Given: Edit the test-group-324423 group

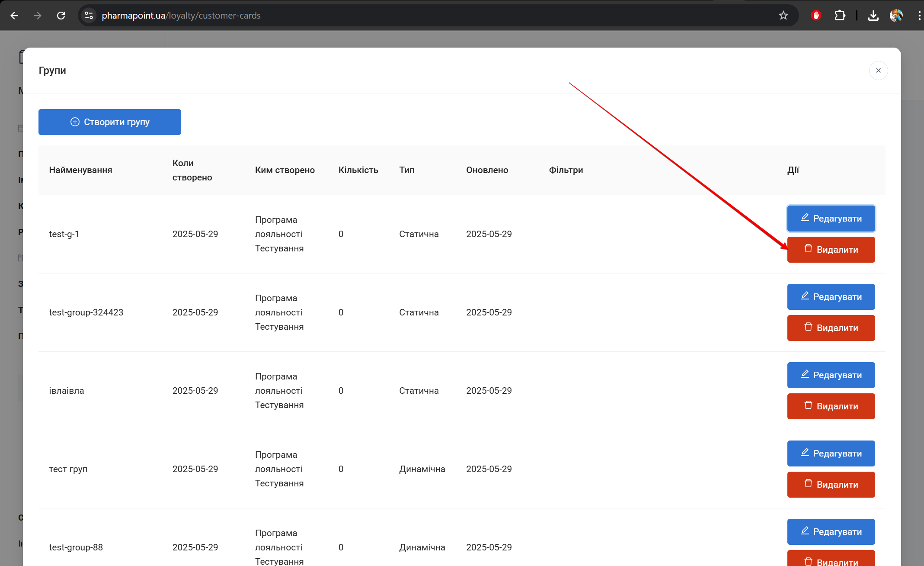Looking at the screenshot, I should pos(831,297).
